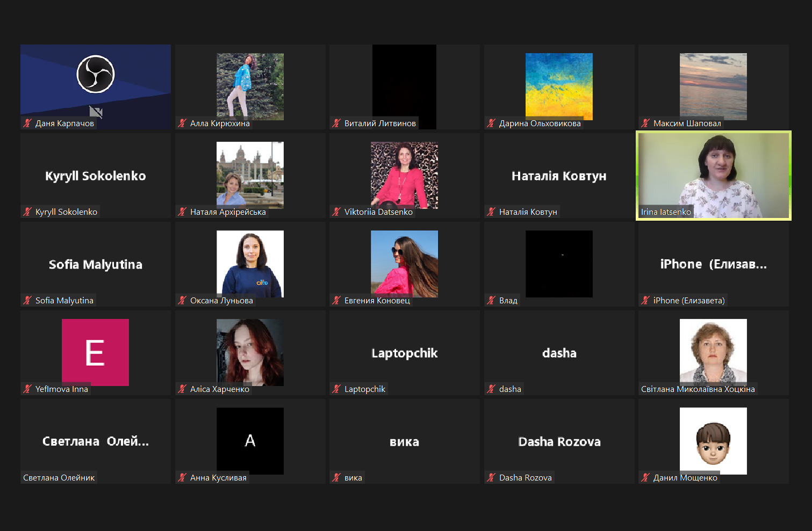Click the muted mic icon beside Данил Мощенко
812x531 pixels.
click(x=645, y=477)
